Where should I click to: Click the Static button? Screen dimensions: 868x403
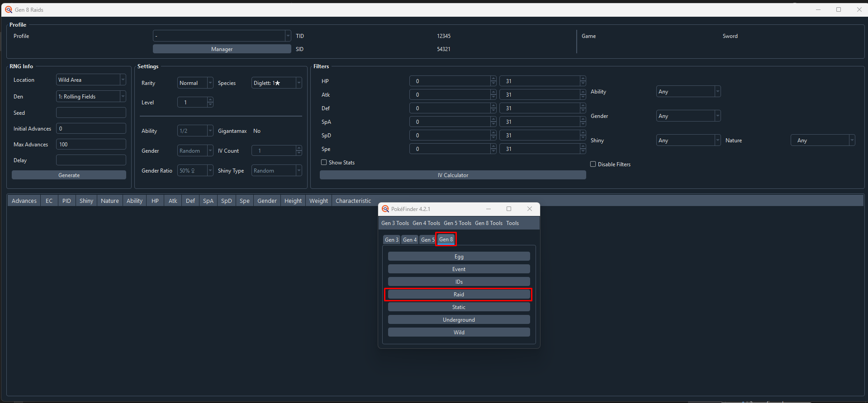tap(459, 307)
